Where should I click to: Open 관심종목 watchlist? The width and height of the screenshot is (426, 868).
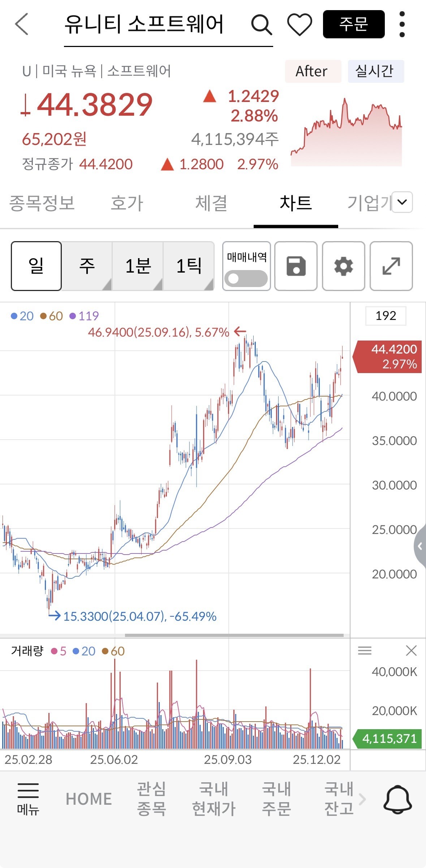click(151, 799)
